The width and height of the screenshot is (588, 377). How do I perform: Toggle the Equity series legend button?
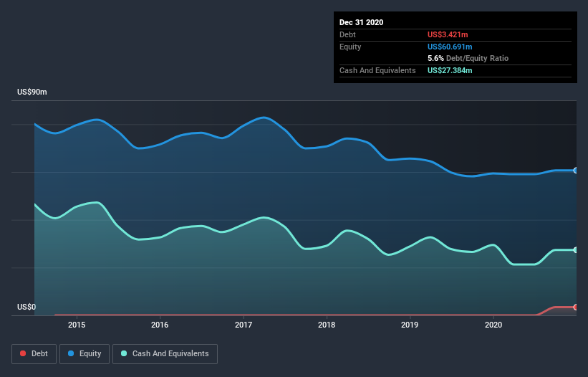(x=85, y=354)
